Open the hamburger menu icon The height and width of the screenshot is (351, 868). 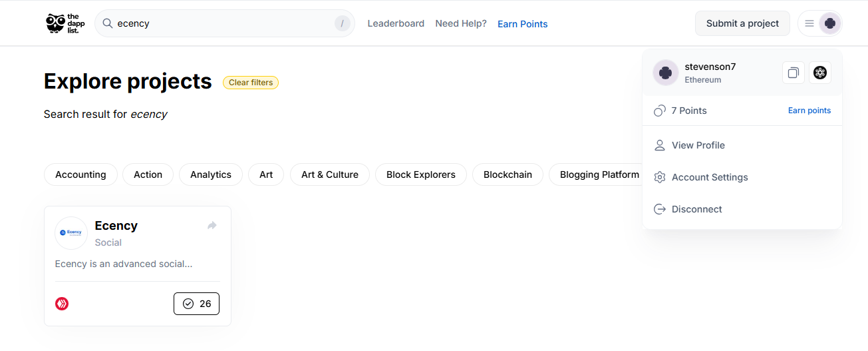[x=809, y=23]
